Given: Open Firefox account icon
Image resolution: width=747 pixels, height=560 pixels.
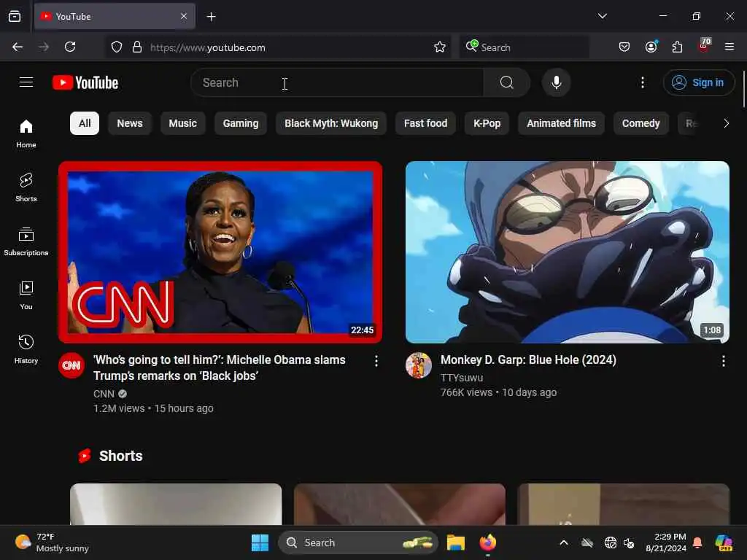Looking at the screenshot, I should pyautogui.click(x=651, y=47).
